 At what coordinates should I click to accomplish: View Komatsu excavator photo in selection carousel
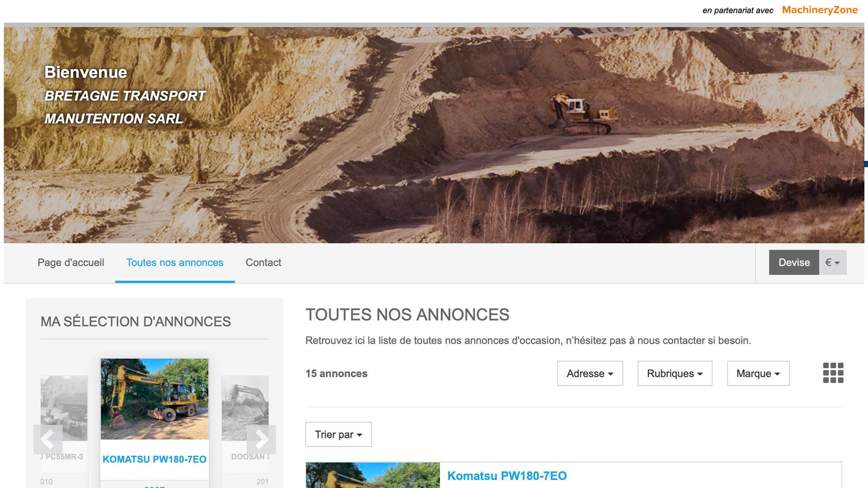[155, 399]
